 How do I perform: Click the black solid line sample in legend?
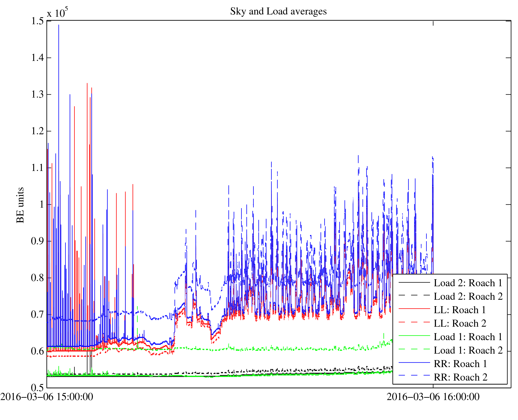coord(414,282)
